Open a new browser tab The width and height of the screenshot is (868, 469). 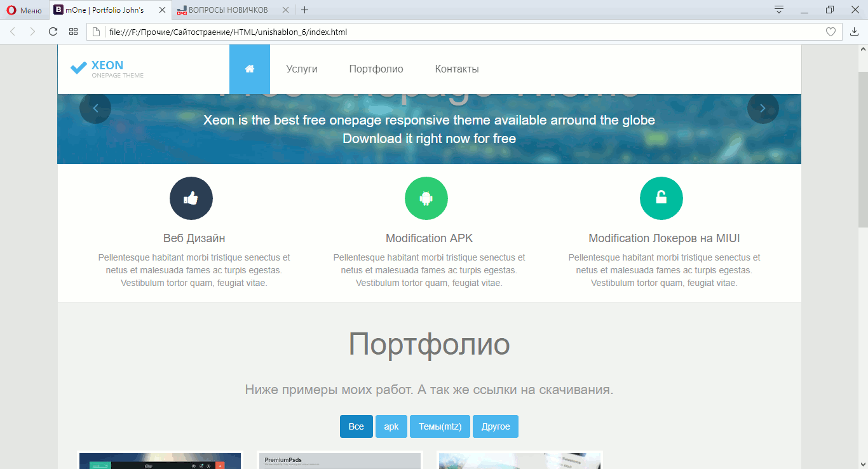[305, 10]
